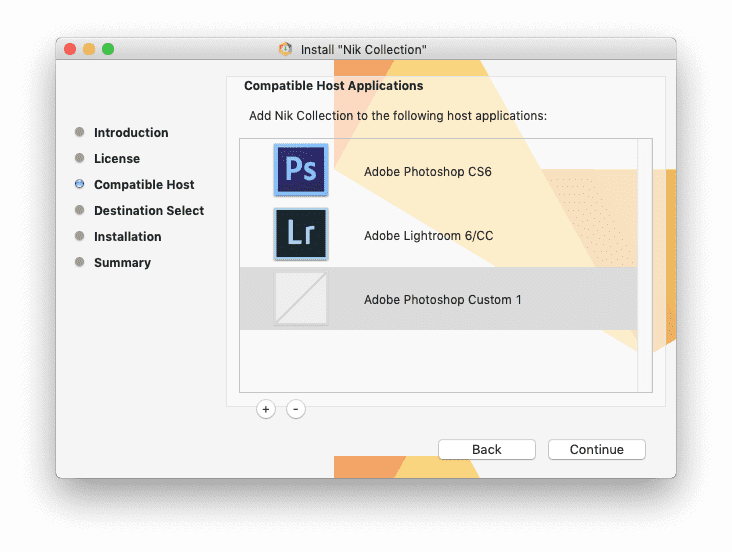Click the host applications list scrollbar
Screen dimensions: 732x552
[645, 265]
